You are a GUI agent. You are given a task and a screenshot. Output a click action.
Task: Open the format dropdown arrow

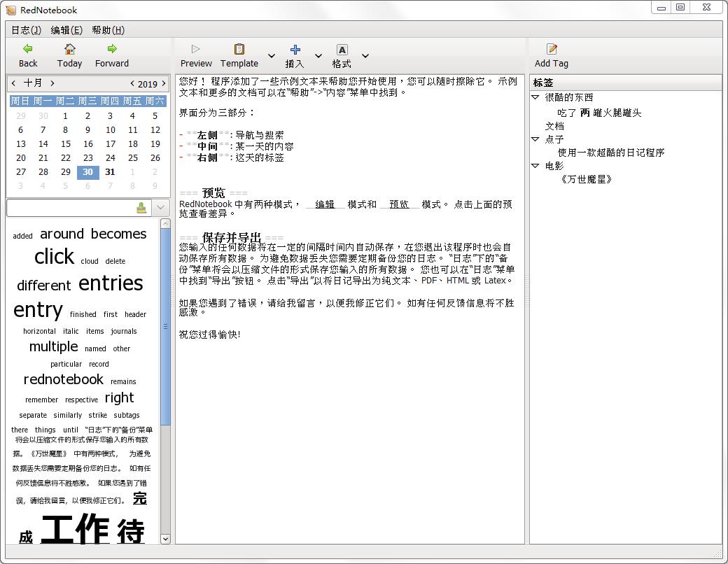click(365, 56)
